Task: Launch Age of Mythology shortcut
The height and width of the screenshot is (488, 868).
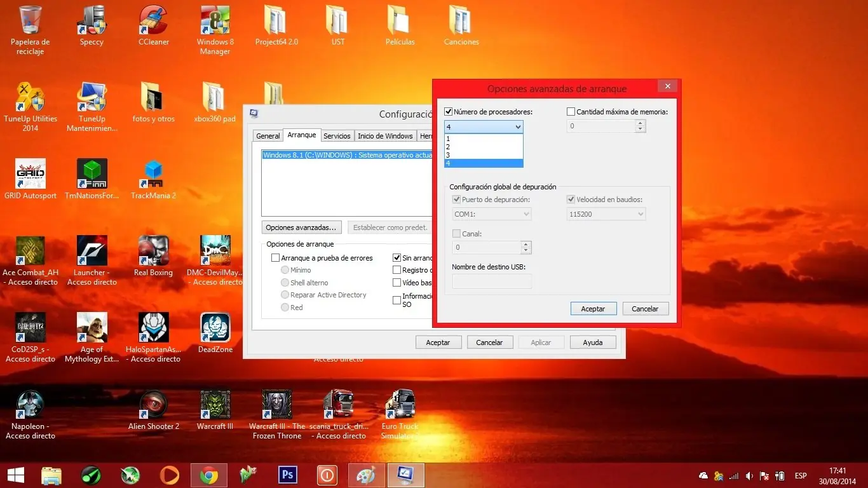Action: [x=92, y=337]
